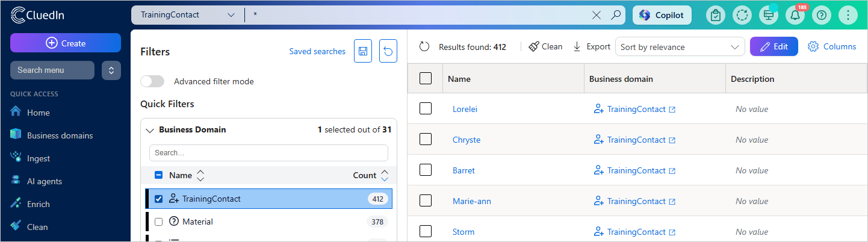Toggle Advanced filter mode switch
868x242 pixels.
pyautogui.click(x=152, y=81)
